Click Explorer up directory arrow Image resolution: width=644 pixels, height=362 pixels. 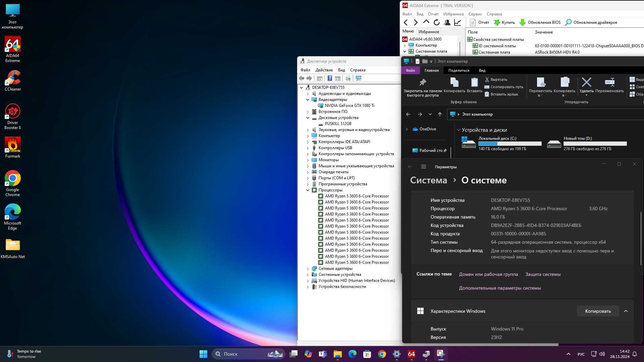tap(440, 114)
